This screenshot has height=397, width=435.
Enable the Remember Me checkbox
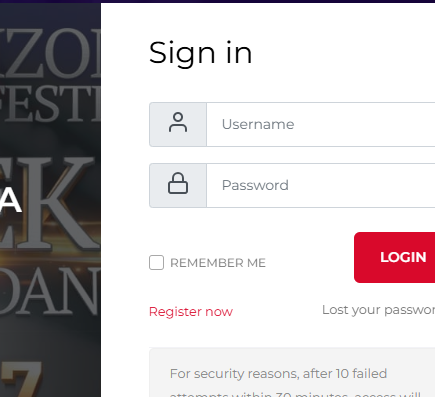[x=156, y=263]
